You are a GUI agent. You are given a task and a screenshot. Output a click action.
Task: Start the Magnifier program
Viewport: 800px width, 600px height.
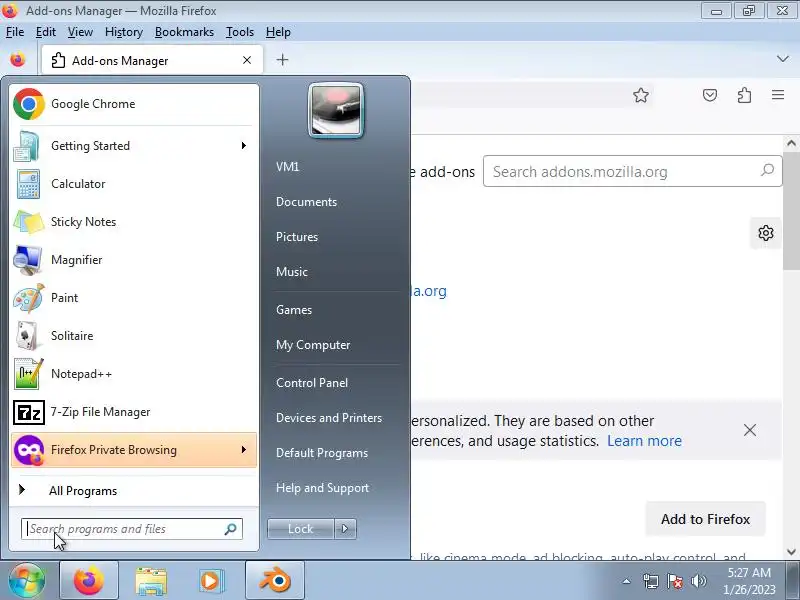pos(134,260)
